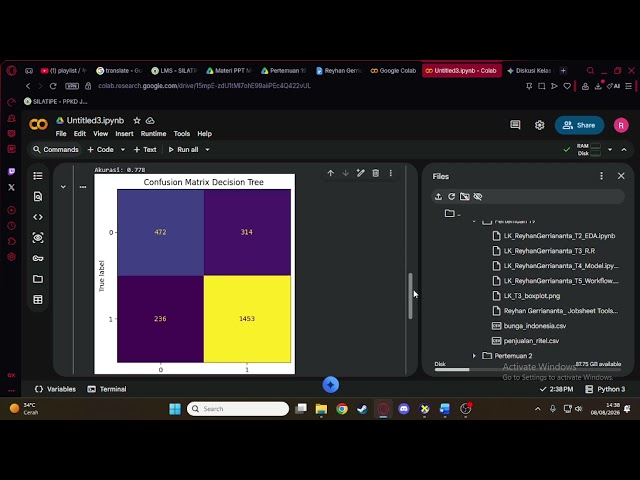Click the Windows taskbar Search box

(238, 409)
